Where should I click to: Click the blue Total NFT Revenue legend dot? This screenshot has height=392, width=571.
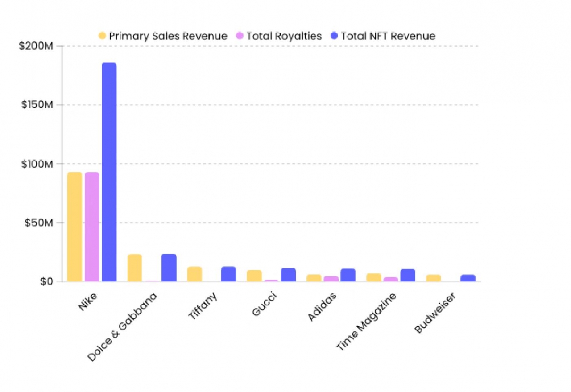point(334,36)
